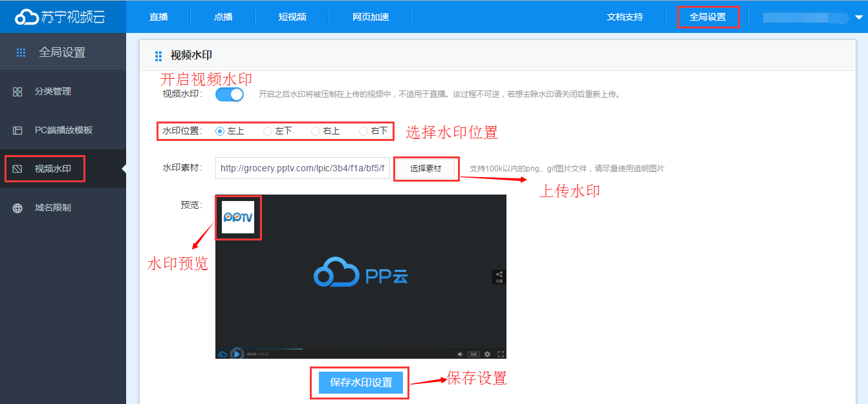This screenshot has height=404, width=868.
Task: Select the 左上 watermark position
Action: click(x=220, y=131)
